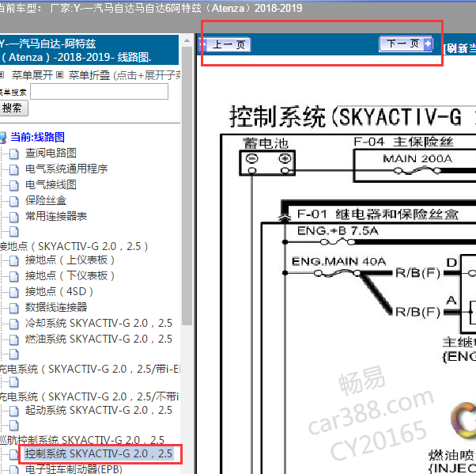The image size is (476, 474).
Task: Click page icon beside 电气系统通用程序
Action: tap(13, 170)
